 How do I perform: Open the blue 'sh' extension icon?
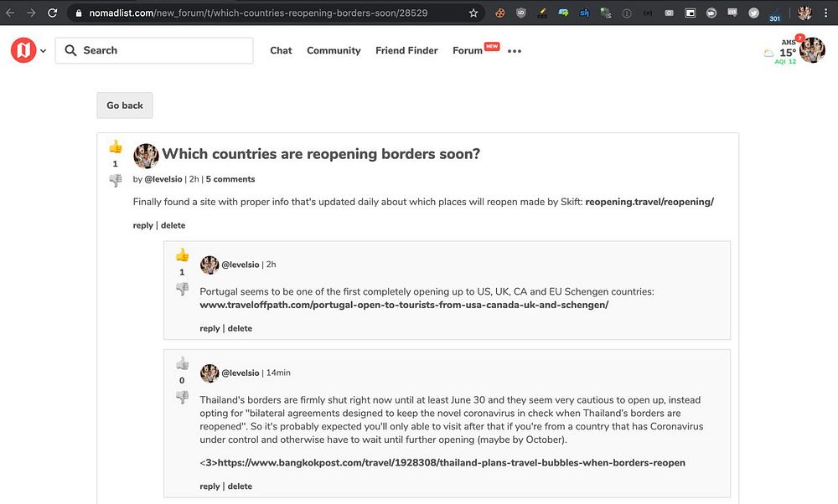tap(584, 13)
